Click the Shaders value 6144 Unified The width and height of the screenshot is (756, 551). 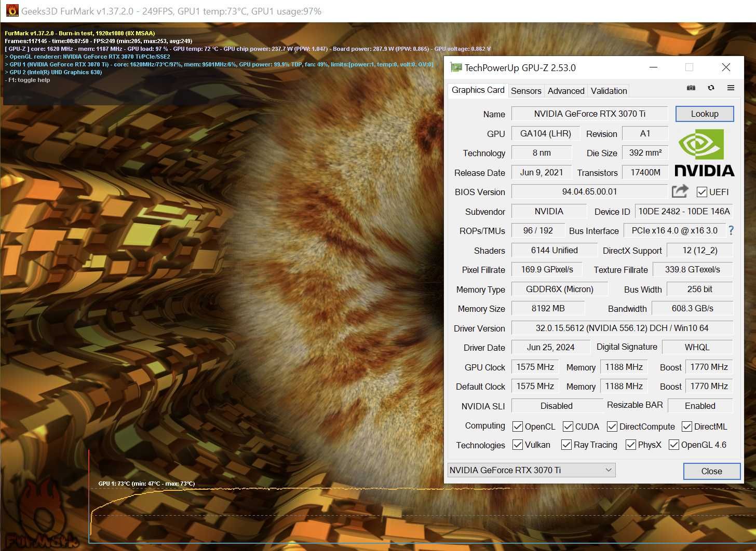554,250
